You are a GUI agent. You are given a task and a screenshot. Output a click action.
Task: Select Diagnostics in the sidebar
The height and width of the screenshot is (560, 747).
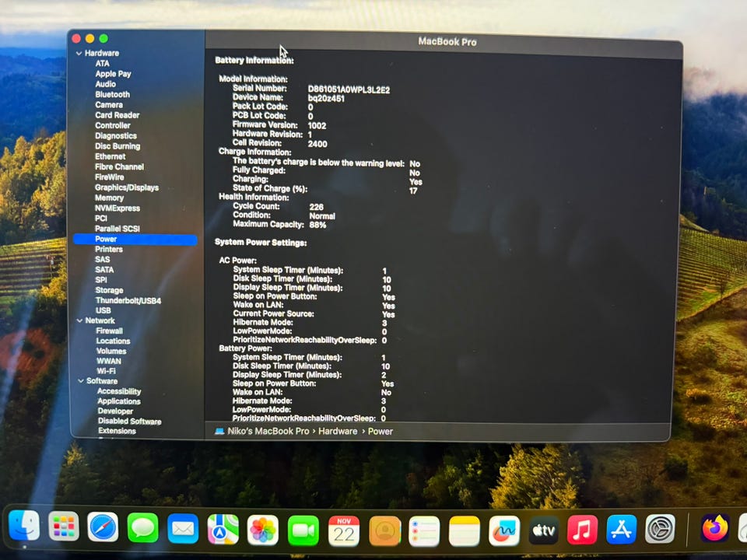coord(116,135)
